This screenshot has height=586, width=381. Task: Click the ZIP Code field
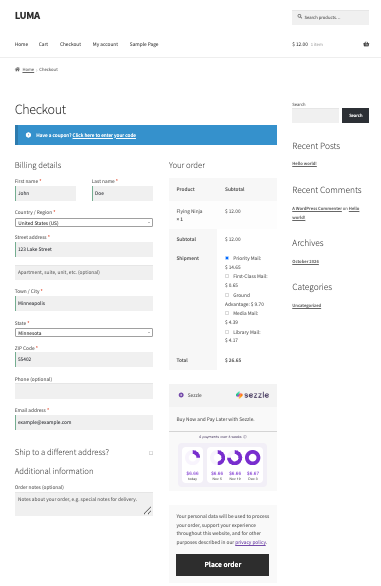click(x=84, y=359)
